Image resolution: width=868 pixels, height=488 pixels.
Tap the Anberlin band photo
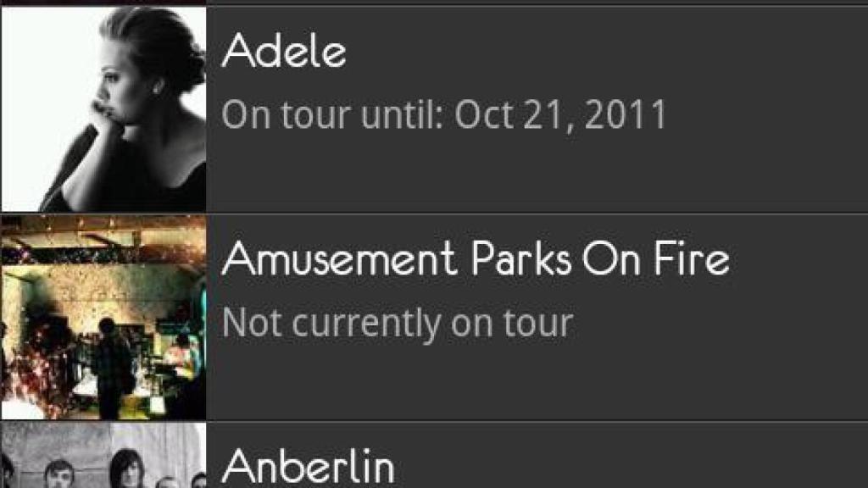coord(103,457)
